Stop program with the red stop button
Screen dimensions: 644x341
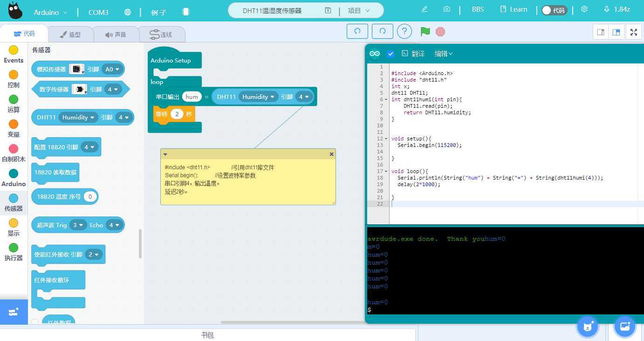pyautogui.click(x=440, y=31)
